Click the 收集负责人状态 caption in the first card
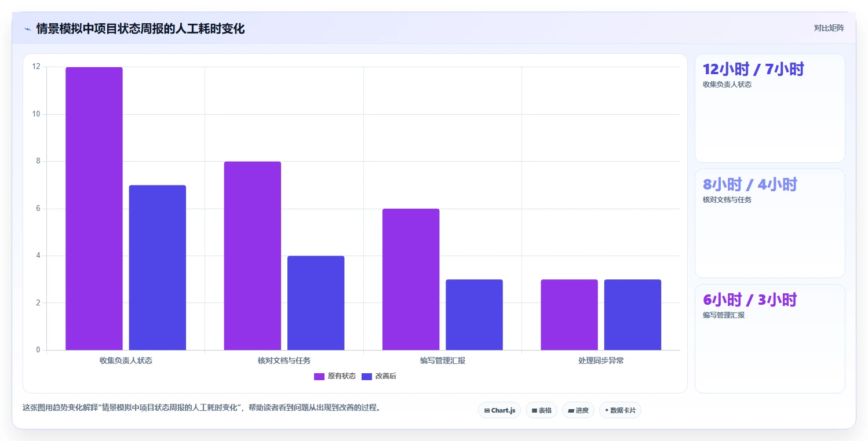 (x=727, y=84)
